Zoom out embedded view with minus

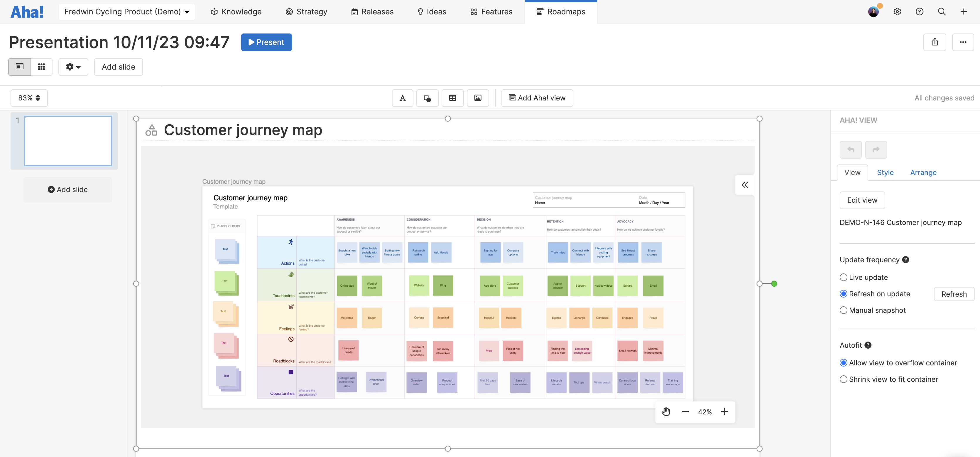pos(685,412)
